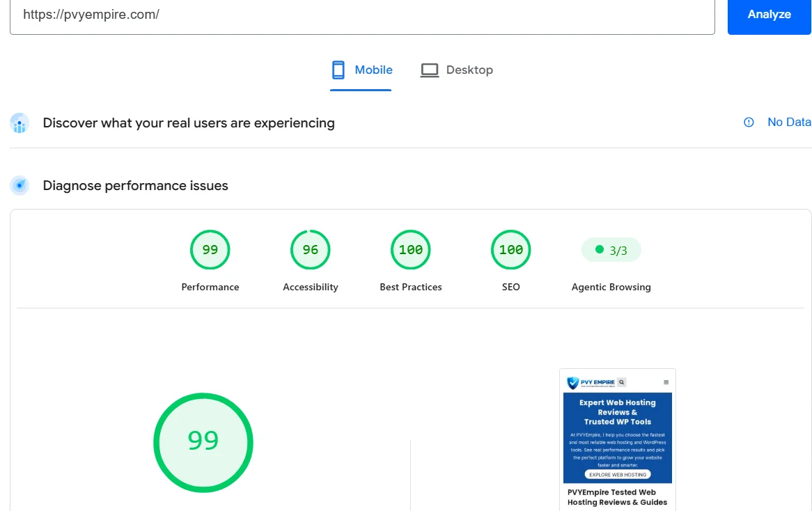
Task: Click the 'Performance' gauge label
Action: (x=210, y=287)
